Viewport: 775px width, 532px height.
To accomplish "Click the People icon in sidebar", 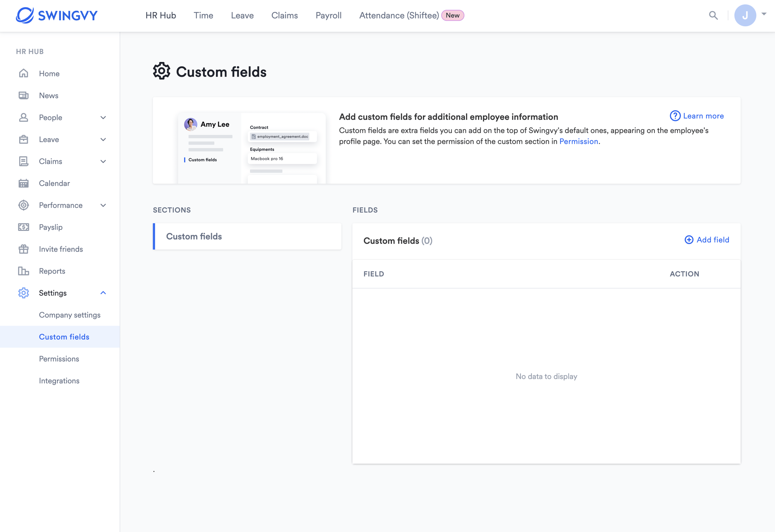I will click(x=24, y=117).
